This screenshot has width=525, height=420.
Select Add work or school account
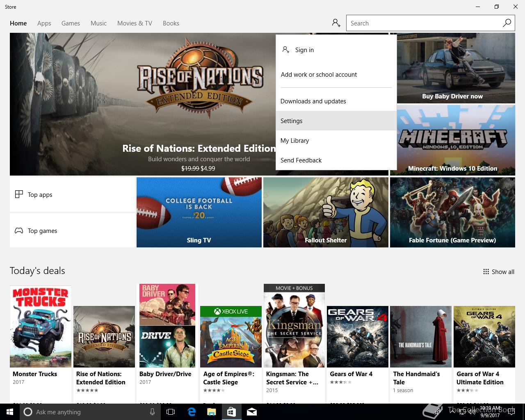tap(336, 74)
